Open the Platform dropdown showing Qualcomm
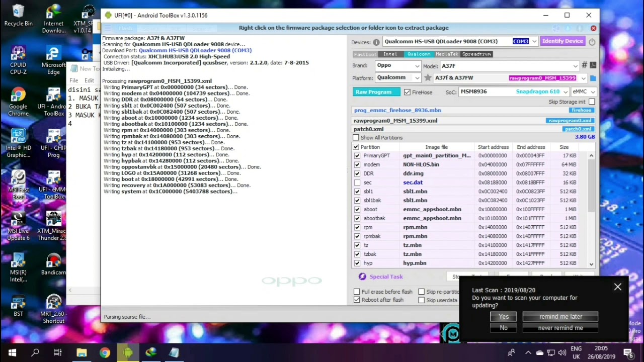This screenshot has width=644, height=362. [417, 78]
